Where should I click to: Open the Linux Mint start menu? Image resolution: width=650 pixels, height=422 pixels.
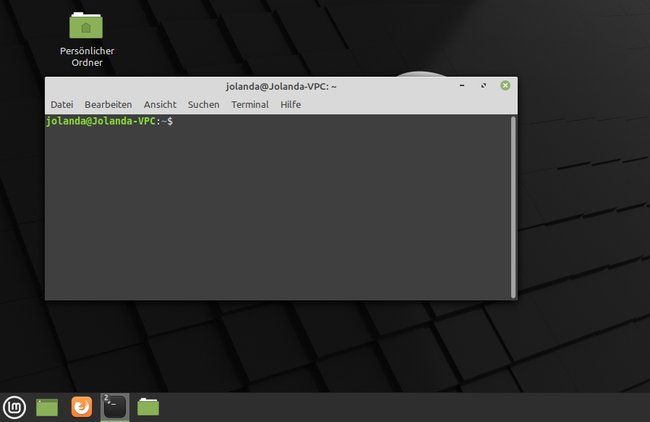tap(15, 407)
